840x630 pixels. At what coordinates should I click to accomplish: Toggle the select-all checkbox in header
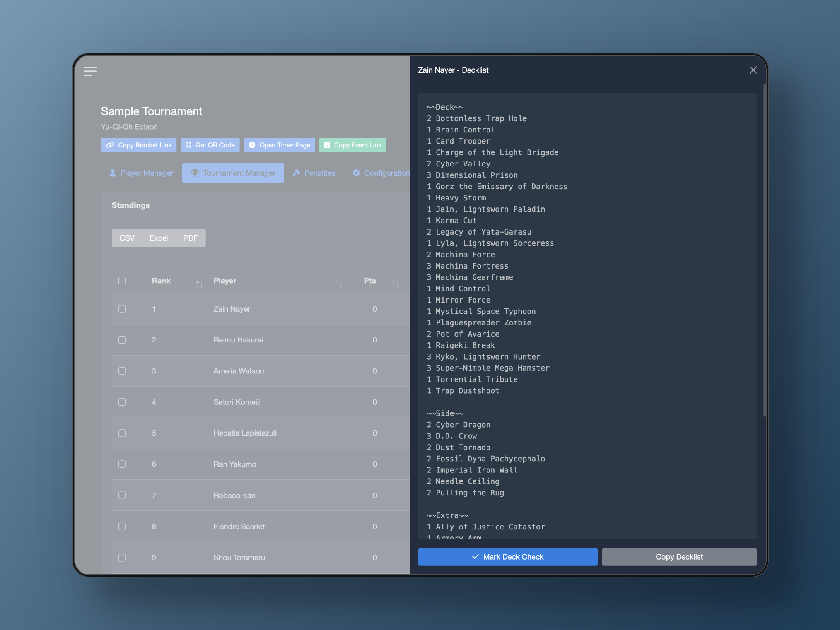pos(122,281)
